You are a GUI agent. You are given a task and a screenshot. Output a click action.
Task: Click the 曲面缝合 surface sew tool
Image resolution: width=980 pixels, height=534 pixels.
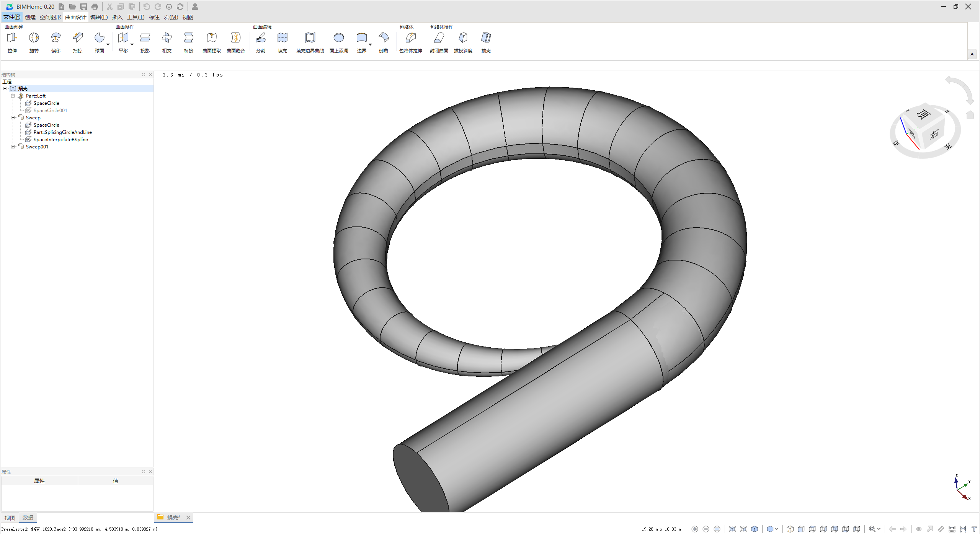click(236, 42)
